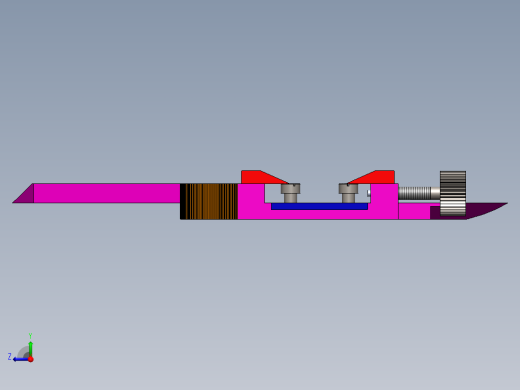This screenshot has width=520, height=390.
Task: Select the blue plate inside the clamp body
Action: point(319,206)
